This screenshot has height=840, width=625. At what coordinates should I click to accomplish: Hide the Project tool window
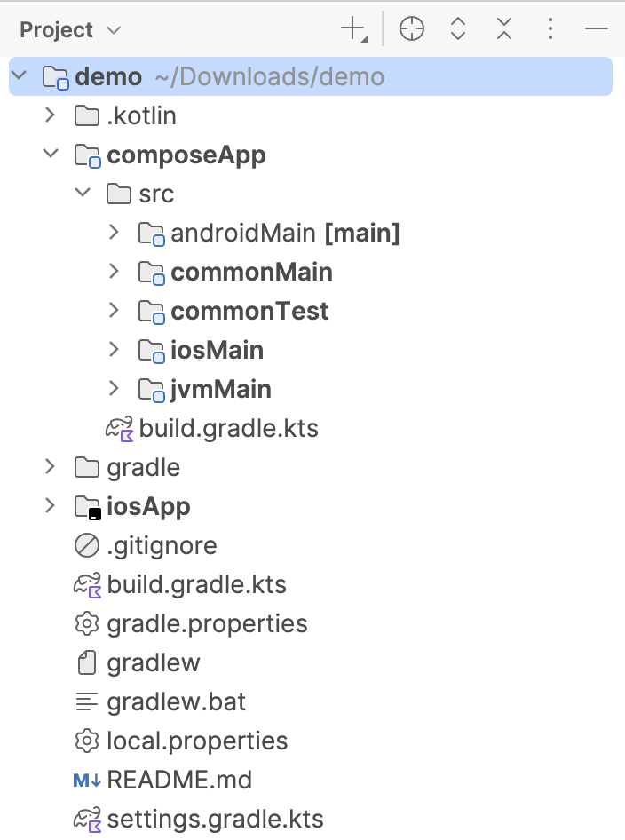597,28
